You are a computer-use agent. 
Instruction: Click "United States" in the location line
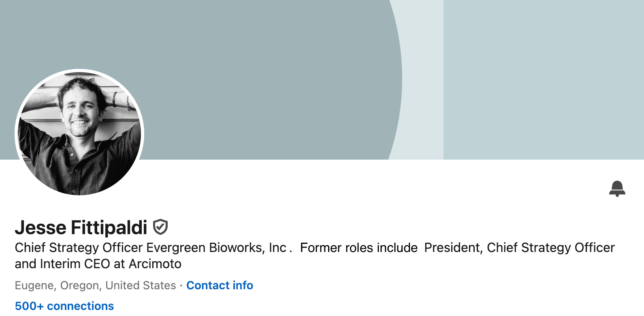coord(141,285)
